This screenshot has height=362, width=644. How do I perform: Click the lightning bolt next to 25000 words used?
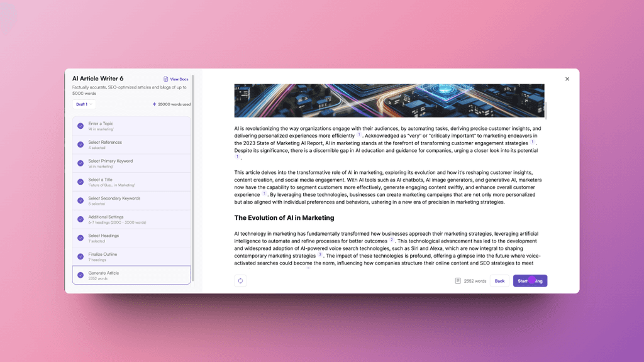(156, 104)
